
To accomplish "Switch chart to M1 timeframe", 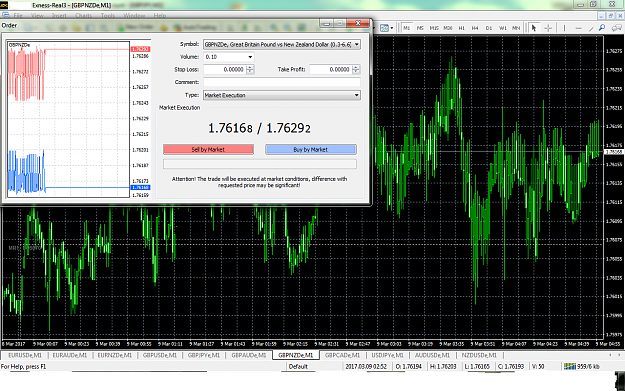I will tap(407, 28).
